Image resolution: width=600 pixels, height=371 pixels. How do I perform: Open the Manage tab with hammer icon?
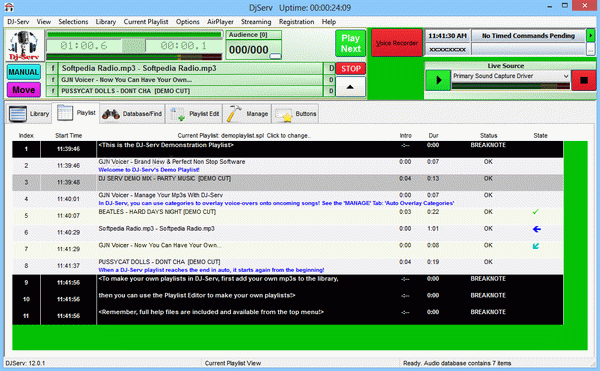[247, 114]
